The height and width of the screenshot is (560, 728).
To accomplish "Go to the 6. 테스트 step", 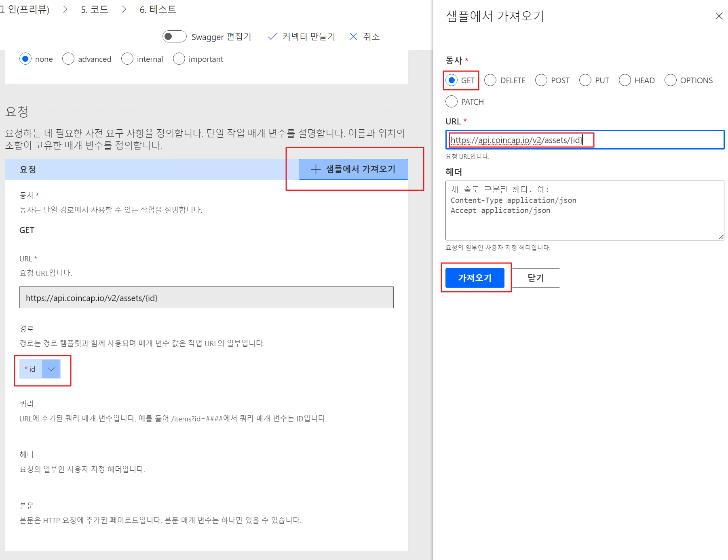I will (x=158, y=9).
